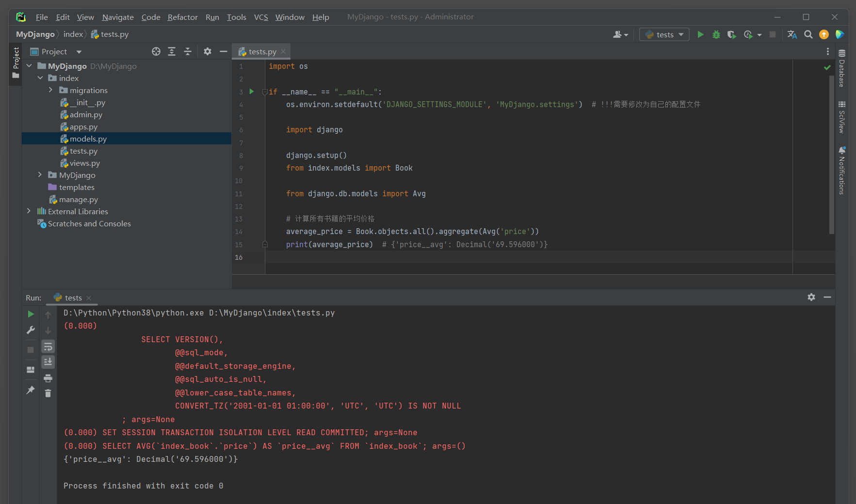Toggle the Project side tool button
856x504 pixels.
[16, 63]
